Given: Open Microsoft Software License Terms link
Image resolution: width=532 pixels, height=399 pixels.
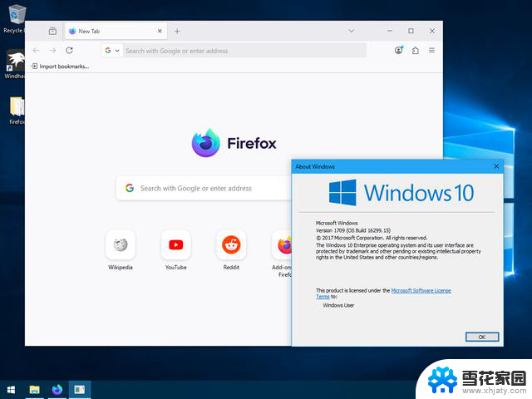Looking at the screenshot, I should (421, 290).
